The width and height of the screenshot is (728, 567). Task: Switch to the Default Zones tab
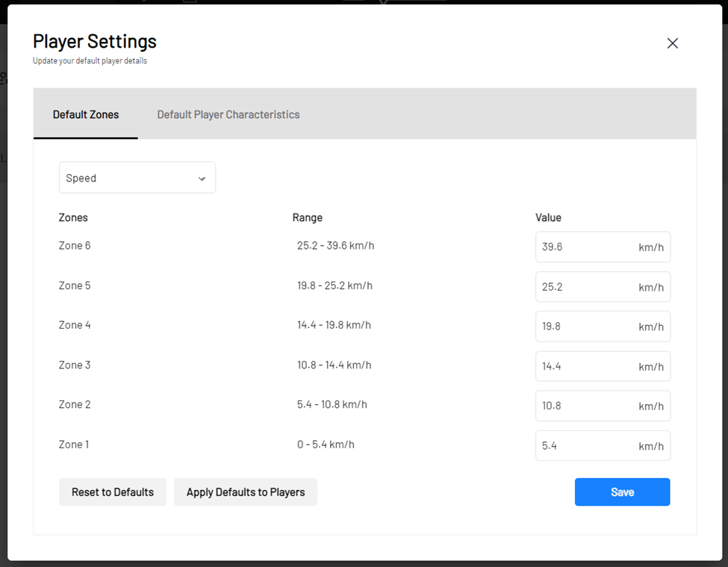(86, 114)
